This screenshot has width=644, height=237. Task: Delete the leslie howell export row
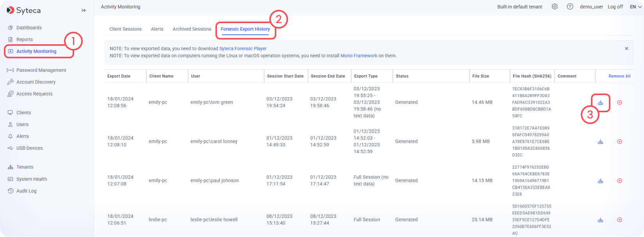(619, 220)
